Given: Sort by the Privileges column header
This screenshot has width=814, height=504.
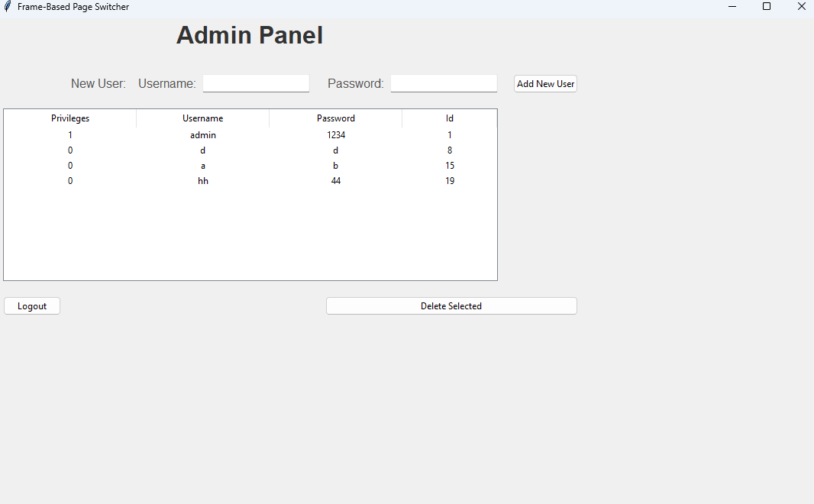Looking at the screenshot, I should tap(70, 118).
